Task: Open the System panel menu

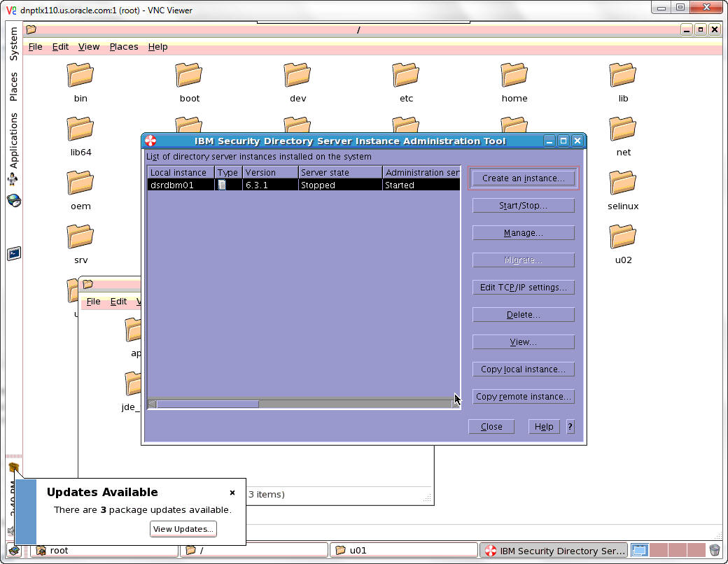Action: coord(13,43)
